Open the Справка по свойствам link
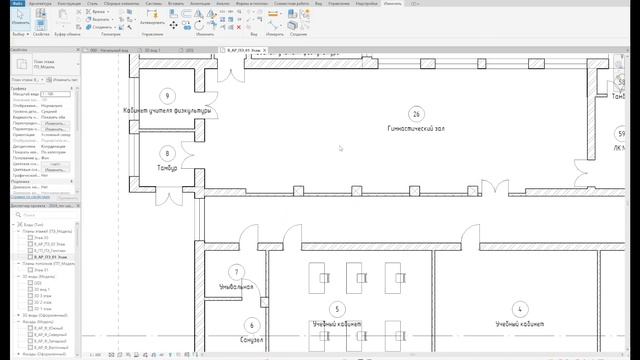This screenshot has height=360, width=640. click(x=30, y=197)
